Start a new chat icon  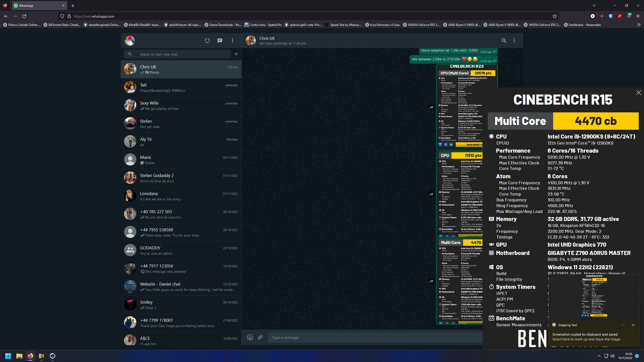pos(220,40)
